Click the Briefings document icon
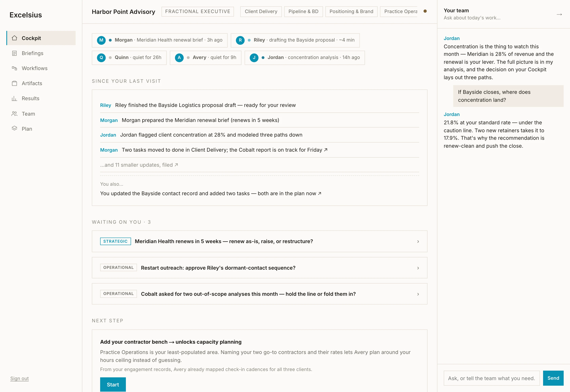The width and height of the screenshot is (570, 392). pyautogui.click(x=14, y=53)
